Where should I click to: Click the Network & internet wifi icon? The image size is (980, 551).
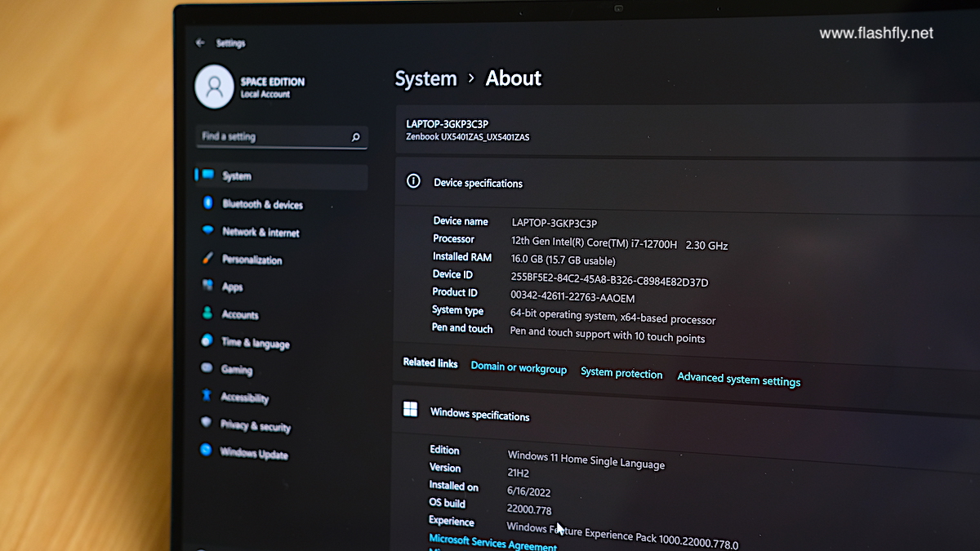[208, 231]
